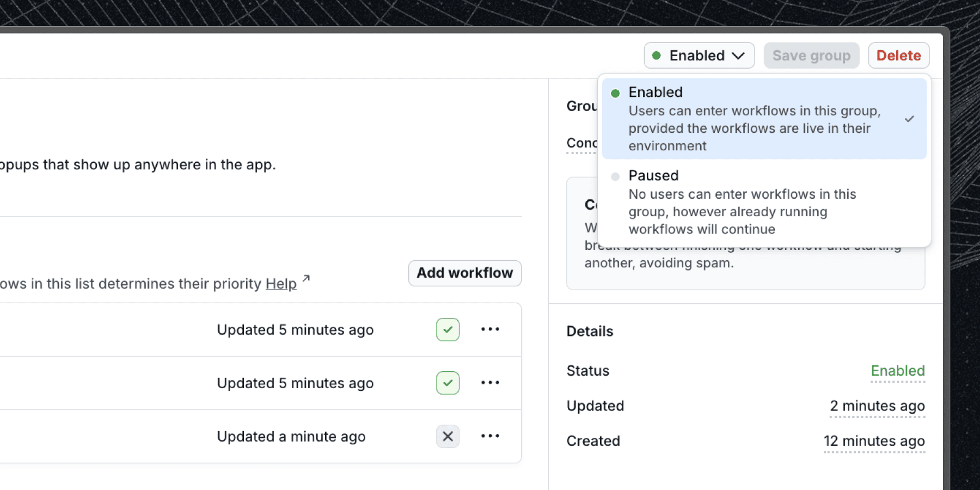
Task: Collapse the Enabled status dropdown via its chevron
Action: pyautogui.click(x=738, y=56)
